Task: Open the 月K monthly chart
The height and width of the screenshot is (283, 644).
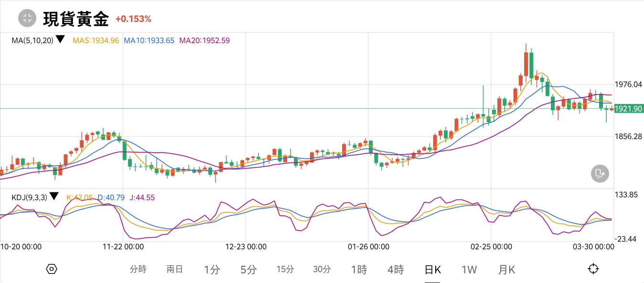Action: [x=506, y=270]
